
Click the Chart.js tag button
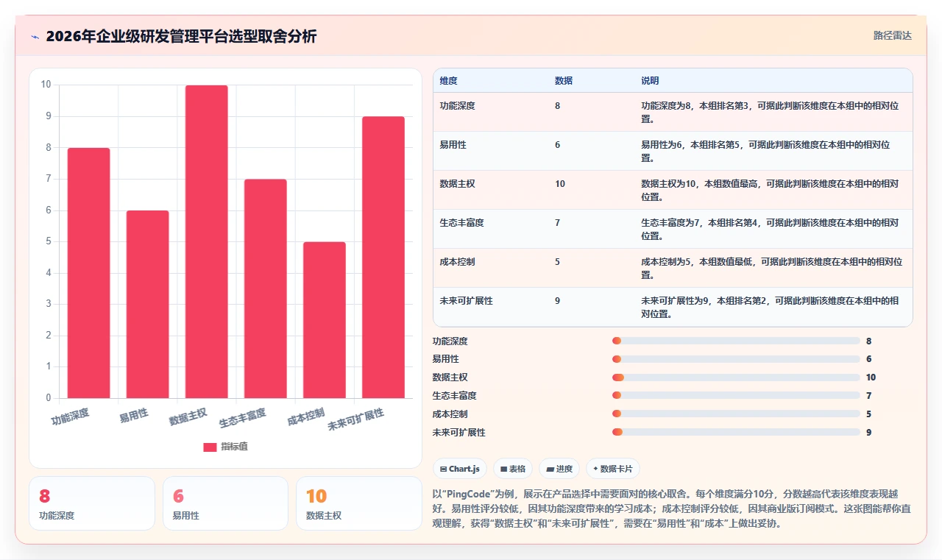pyautogui.click(x=460, y=469)
